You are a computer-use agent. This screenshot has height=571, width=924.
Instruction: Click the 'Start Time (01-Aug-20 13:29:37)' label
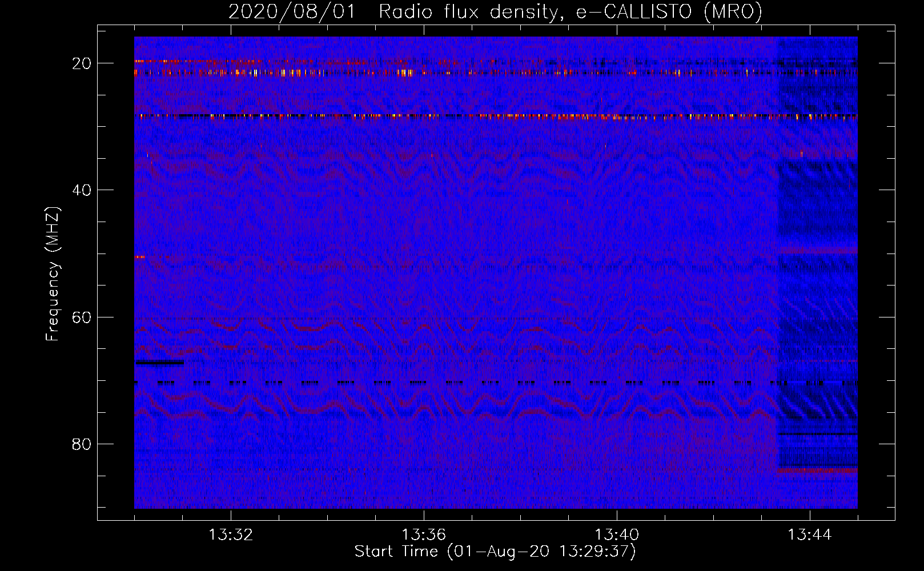495,552
